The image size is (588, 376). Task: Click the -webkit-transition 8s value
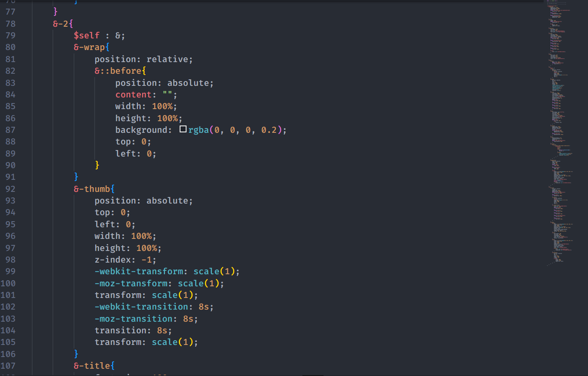(204, 307)
